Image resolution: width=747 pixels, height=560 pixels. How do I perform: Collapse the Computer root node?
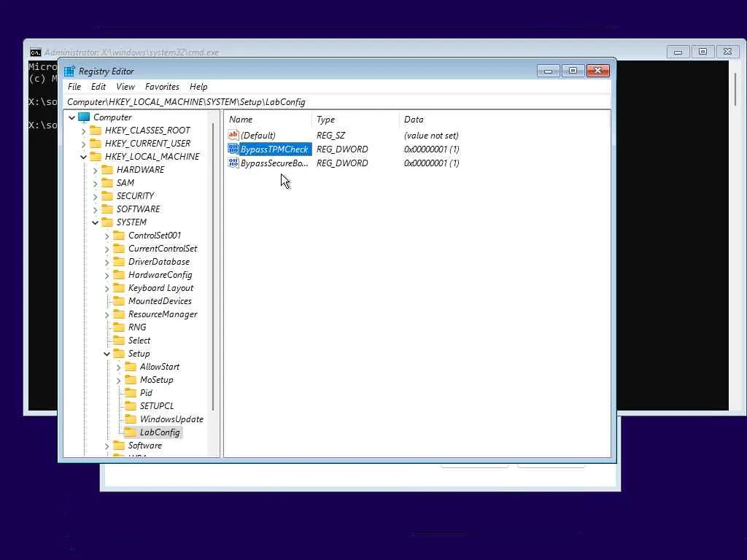click(x=72, y=117)
